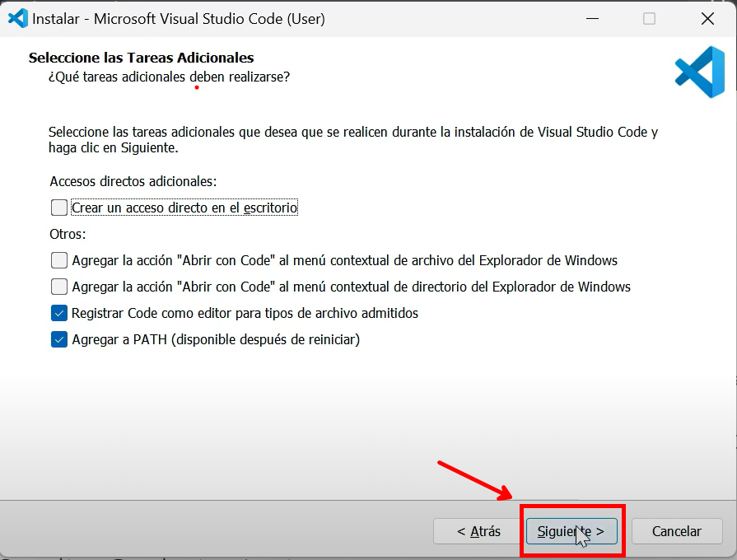
Task: Check the directory context menu "Abrir con Code" box
Action: [59, 287]
